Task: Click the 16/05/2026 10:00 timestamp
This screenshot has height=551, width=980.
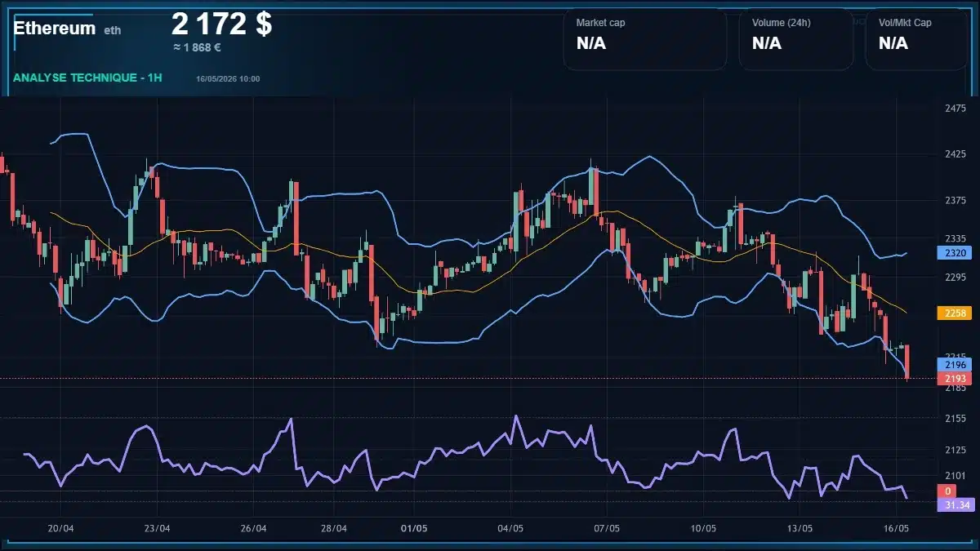Action: pyautogui.click(x=228, y=79)
